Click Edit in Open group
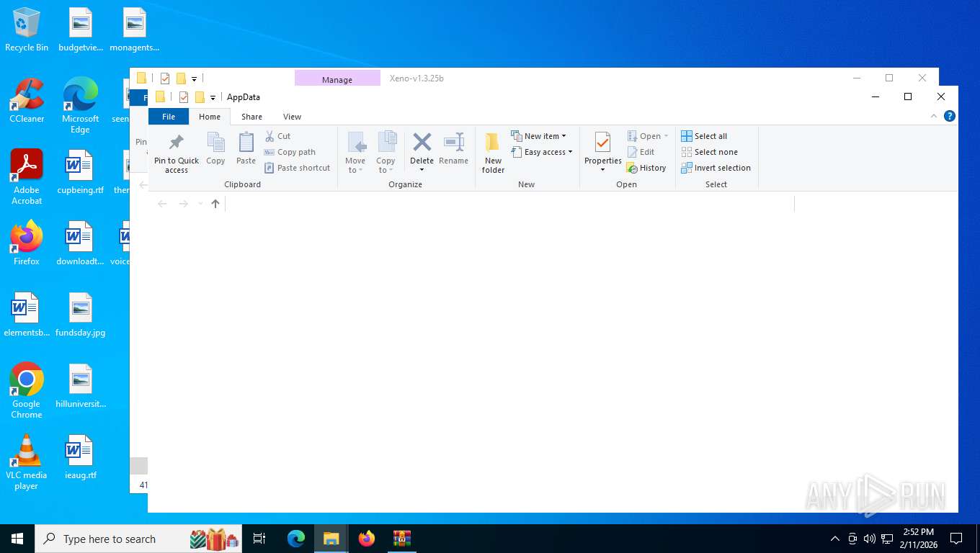 (641, 152)
